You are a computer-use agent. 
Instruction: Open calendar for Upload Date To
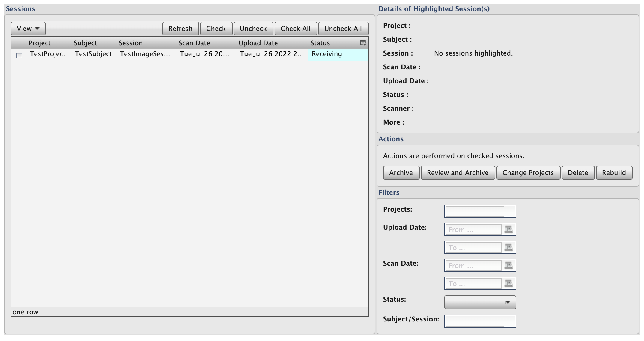[508, 248]
